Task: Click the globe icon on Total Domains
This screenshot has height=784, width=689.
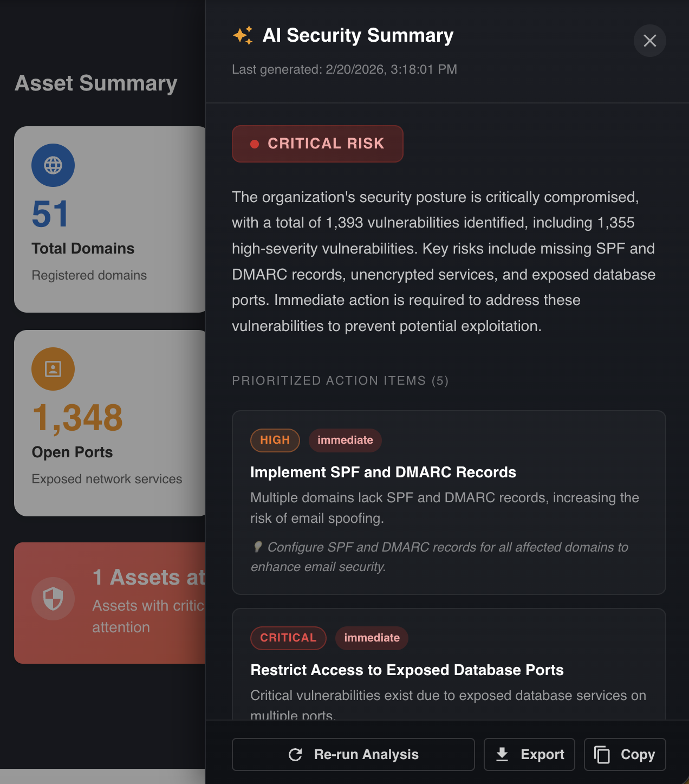Action: click(x=53, y=165)
